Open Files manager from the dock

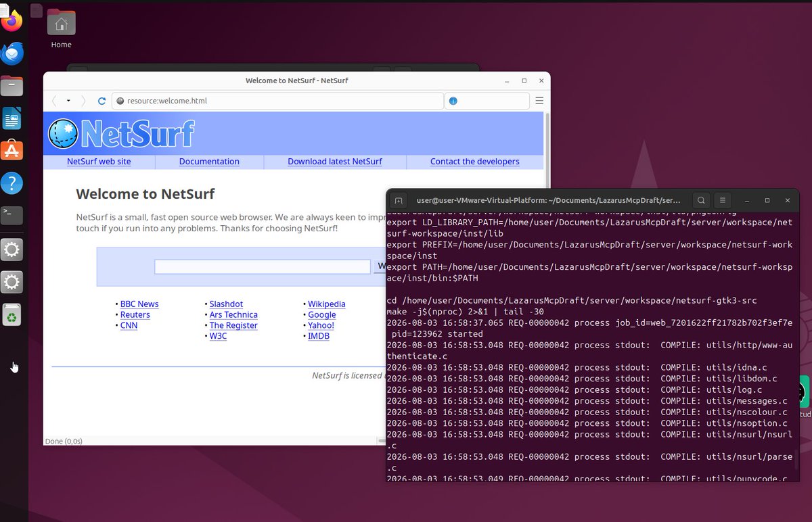pyautogui.click(x=12, y=86)
